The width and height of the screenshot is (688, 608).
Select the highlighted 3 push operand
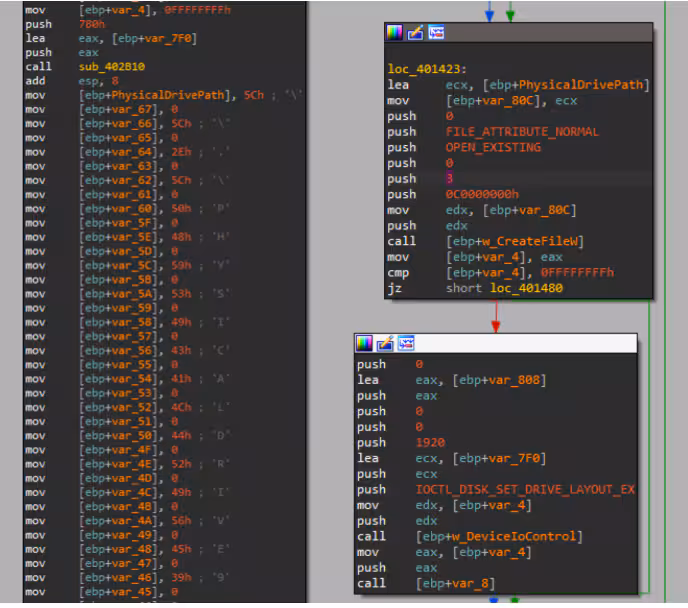(x=449, y=178)
